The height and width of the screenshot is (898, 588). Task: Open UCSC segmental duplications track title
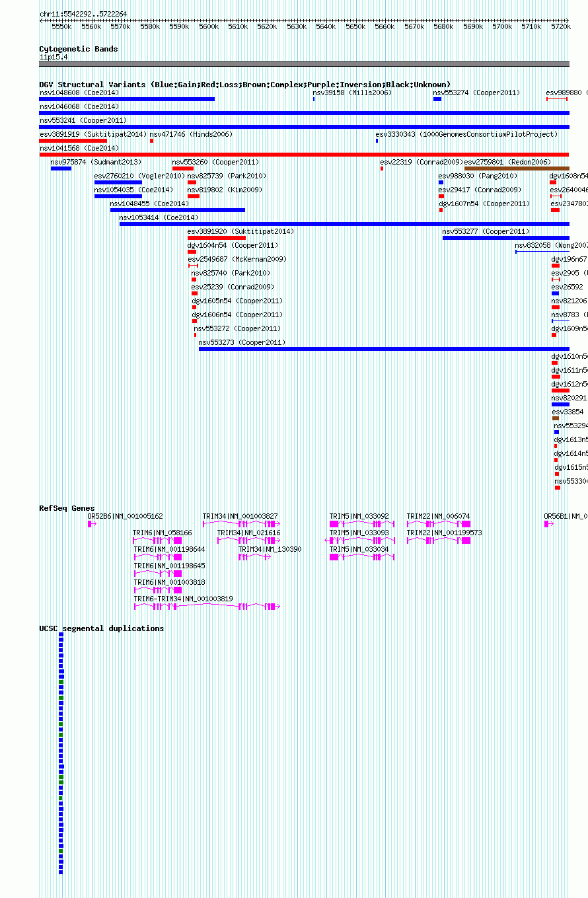(102, 628)
